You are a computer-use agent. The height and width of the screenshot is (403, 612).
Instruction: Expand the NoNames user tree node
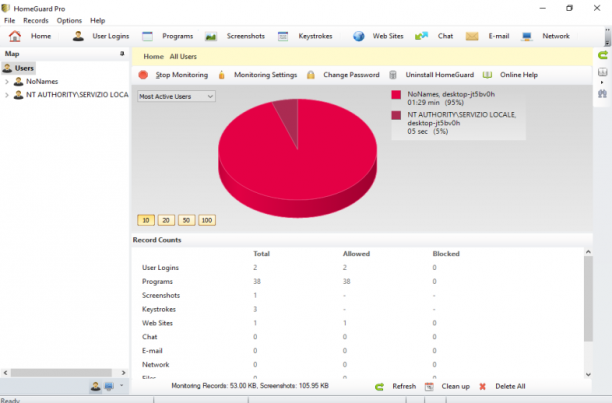(7, 82)
